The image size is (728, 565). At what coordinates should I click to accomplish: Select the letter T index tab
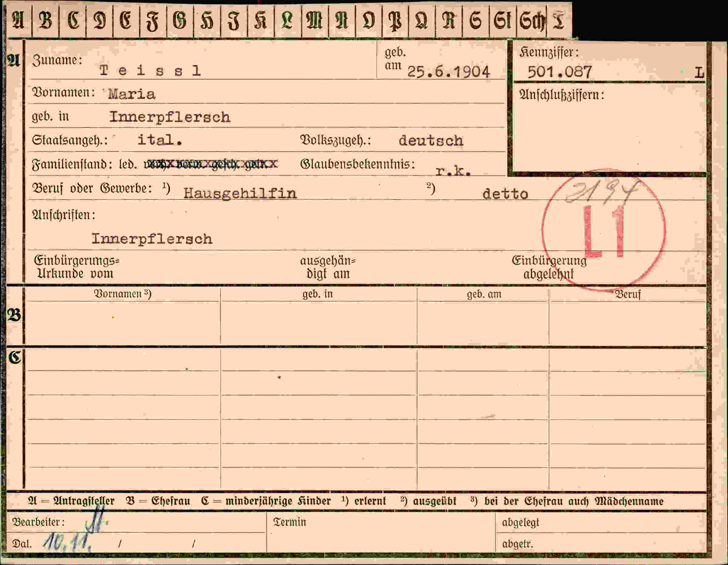coord(559,21)
